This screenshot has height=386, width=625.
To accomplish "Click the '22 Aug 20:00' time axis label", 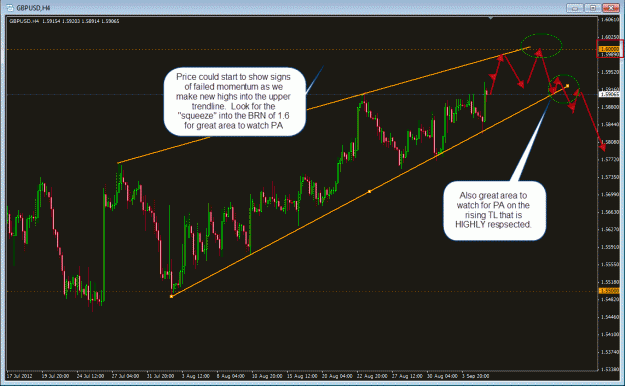I will pyautogui.click(x=372, y=376).
